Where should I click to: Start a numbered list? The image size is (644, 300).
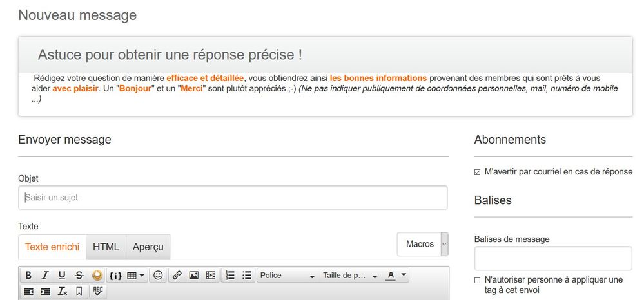pyautogui.click(x=230, y=276)
